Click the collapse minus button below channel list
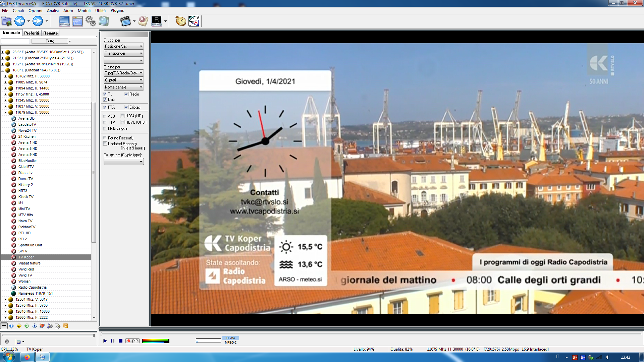Viewport: 644px width, 362px height. (4, 326)
